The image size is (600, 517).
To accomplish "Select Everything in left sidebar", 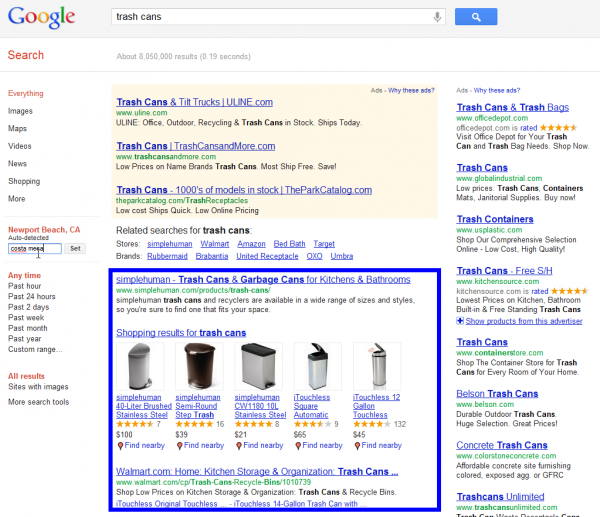I will click(x=26, y=93).
